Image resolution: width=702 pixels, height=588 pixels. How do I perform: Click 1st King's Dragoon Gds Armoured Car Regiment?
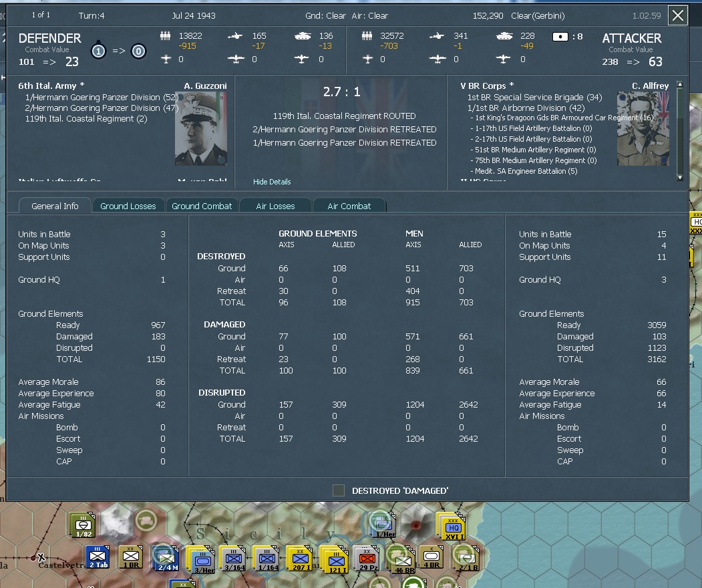(562, 118)
